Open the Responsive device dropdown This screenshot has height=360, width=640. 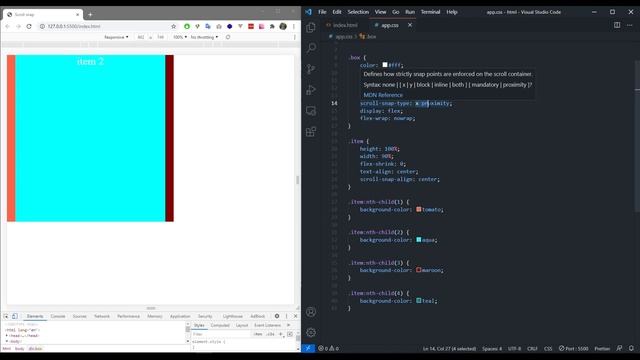click(116, 37)
